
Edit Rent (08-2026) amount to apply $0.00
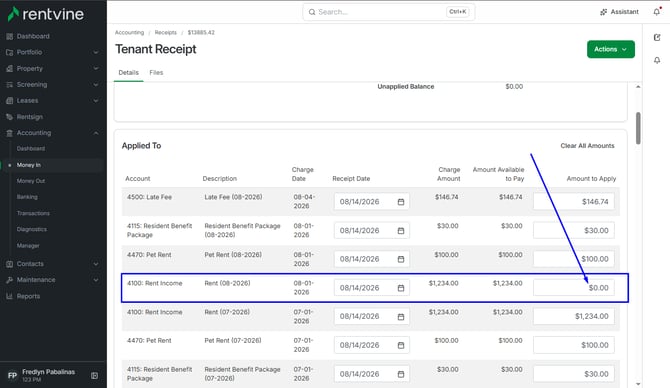point(574,288)
